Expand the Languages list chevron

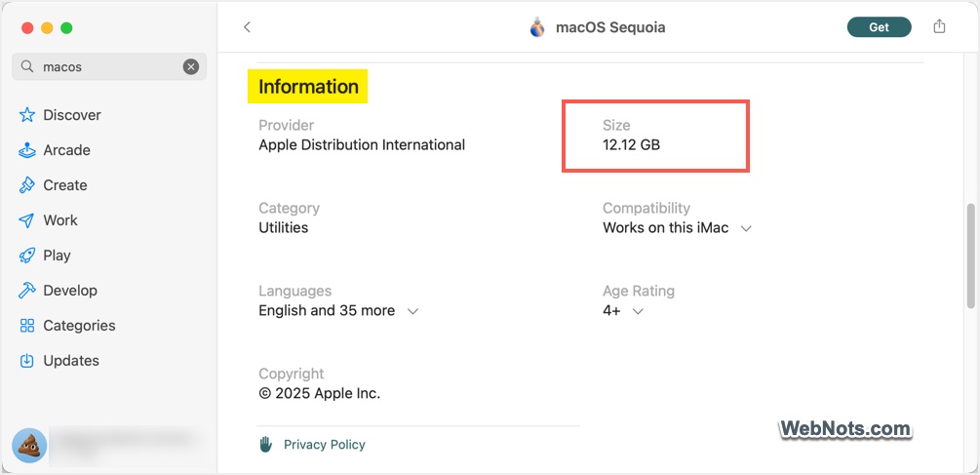point(412,311)
